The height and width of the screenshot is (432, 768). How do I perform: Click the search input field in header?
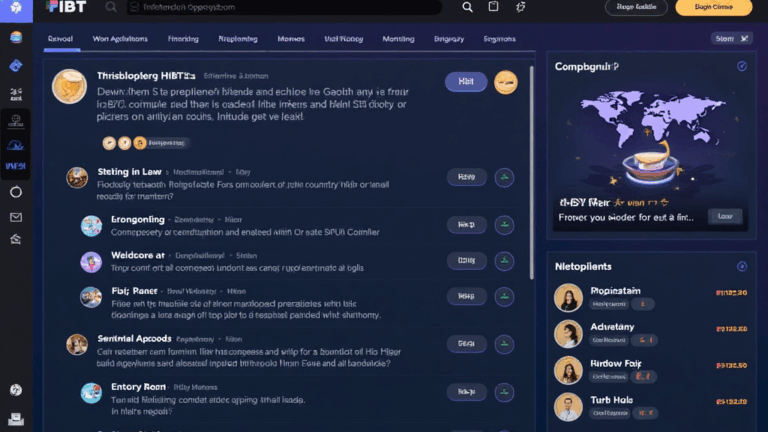pyautogui.click(x=284, y=7)
